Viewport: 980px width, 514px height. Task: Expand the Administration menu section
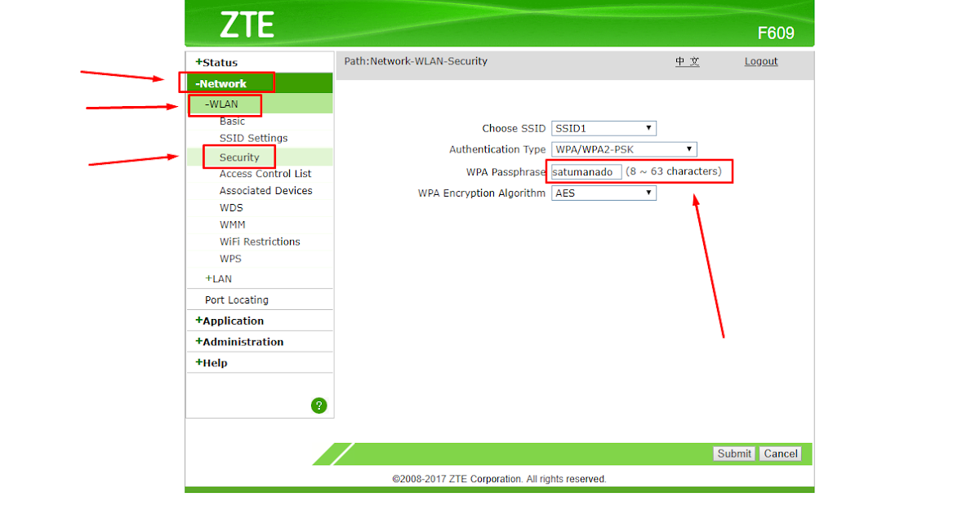coord(239,342)
